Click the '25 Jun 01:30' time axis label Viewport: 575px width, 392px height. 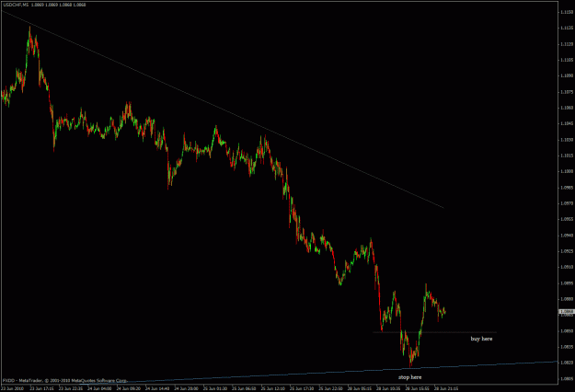point(215,388)
